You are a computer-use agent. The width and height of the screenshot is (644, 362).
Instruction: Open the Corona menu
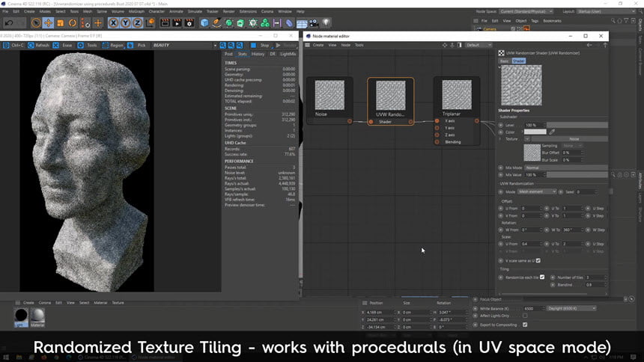pos(267,11)
